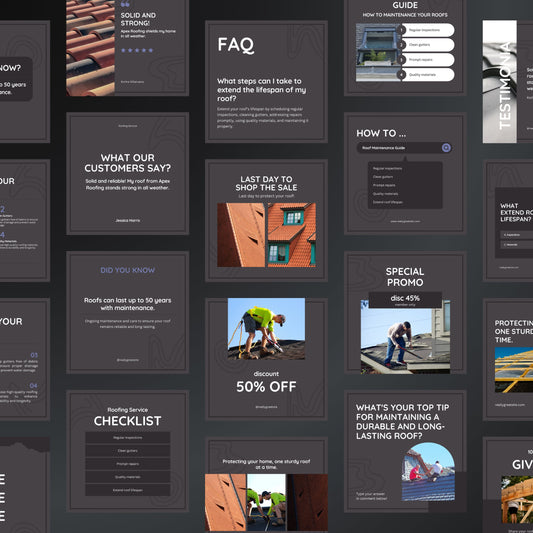Click the disc 45% badge in Special Promo card

tap(405, 300)
